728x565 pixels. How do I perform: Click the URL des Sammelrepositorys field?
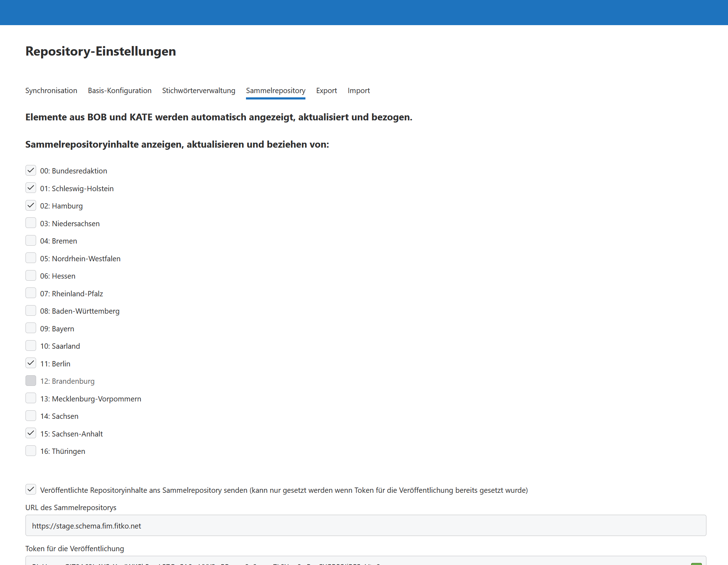pyautogui.click(x=366, y=526)
